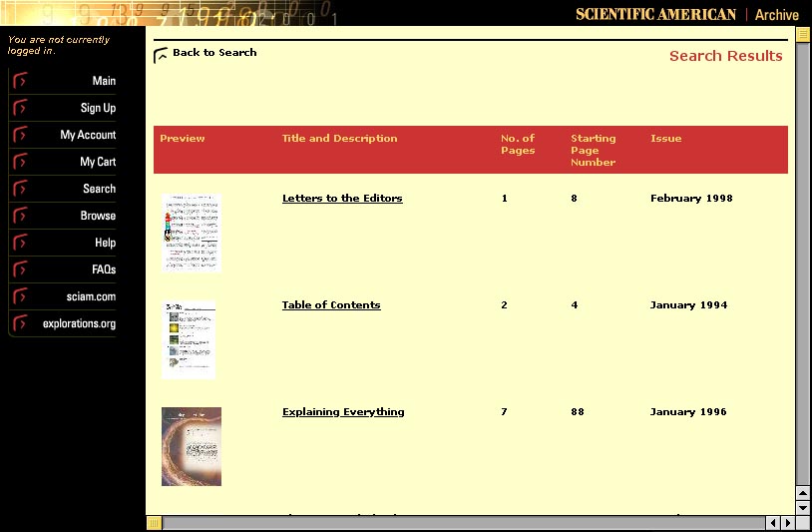Open the Help menu item
Screen dimensions: 812x532
coord(105,243)
